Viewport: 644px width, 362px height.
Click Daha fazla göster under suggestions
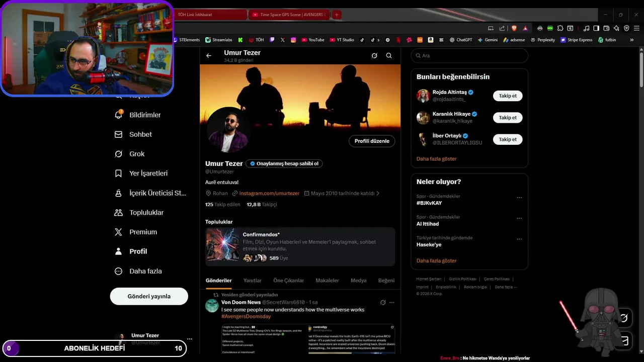437,159
